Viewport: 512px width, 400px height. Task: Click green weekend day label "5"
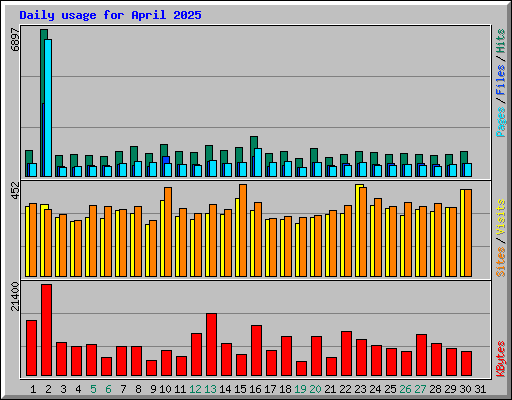(x=93, y=389)
